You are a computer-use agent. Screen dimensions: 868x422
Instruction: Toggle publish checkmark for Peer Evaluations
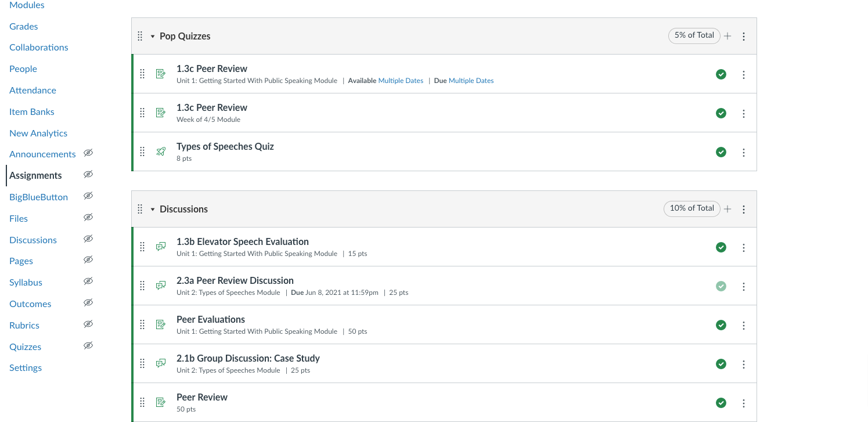[721, 325]
